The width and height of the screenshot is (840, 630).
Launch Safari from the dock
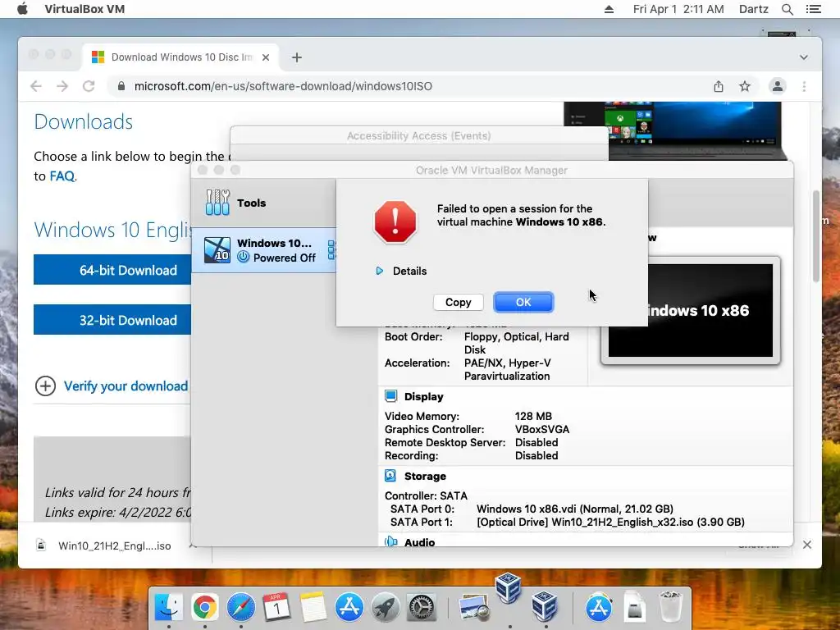[241, 607]
